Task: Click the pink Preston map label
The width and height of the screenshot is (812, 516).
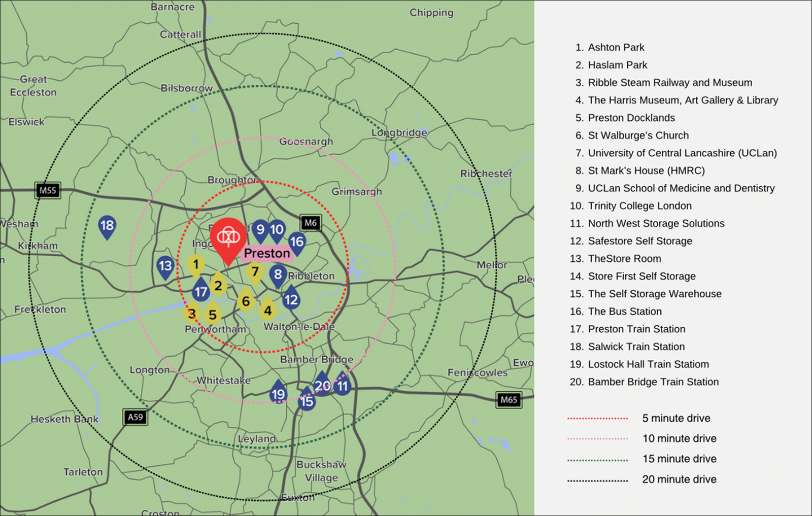Action: pos(267,254)
